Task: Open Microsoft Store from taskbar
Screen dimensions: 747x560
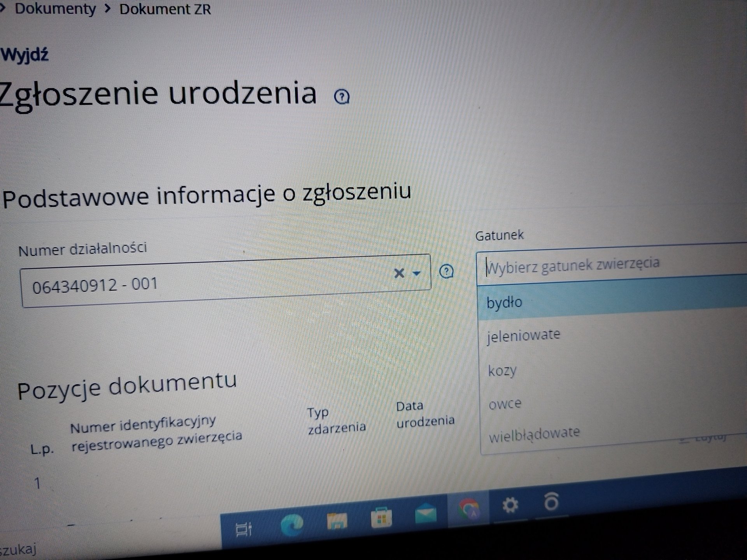Action: click(x=381, y=518)
